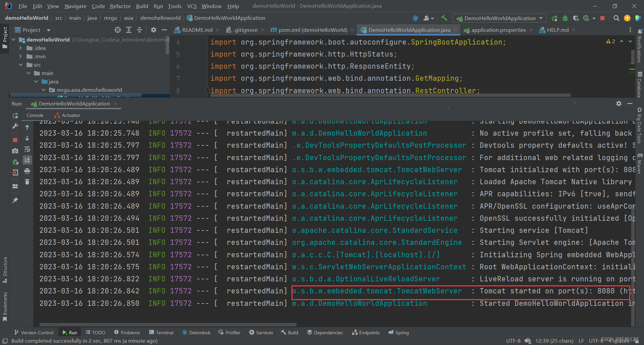
Task: Toggle the Structure tool window stripe
Action: [x=5, y=270]
